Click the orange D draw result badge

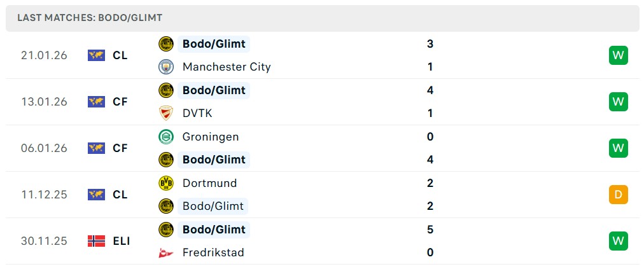click(x=618, y=195)
